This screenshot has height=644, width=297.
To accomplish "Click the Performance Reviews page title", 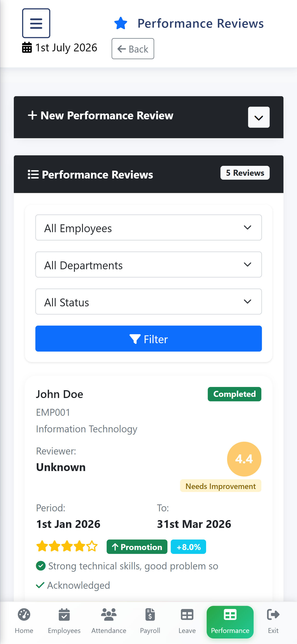I will (201, 23).
